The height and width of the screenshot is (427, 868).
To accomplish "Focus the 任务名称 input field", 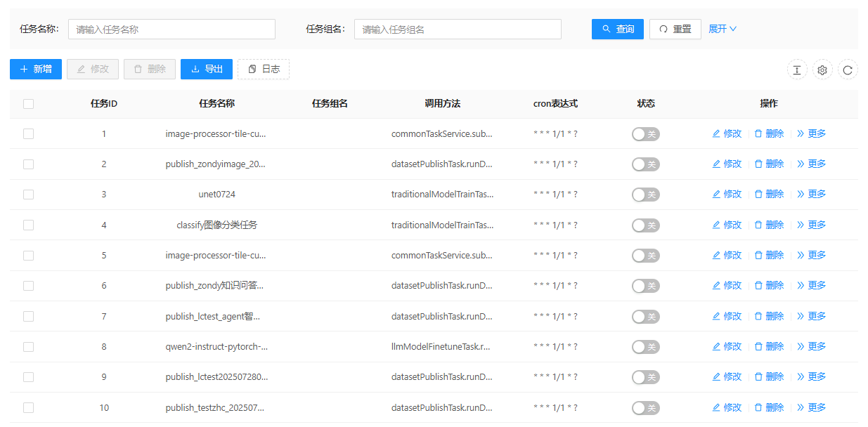I will pos(171,29).
